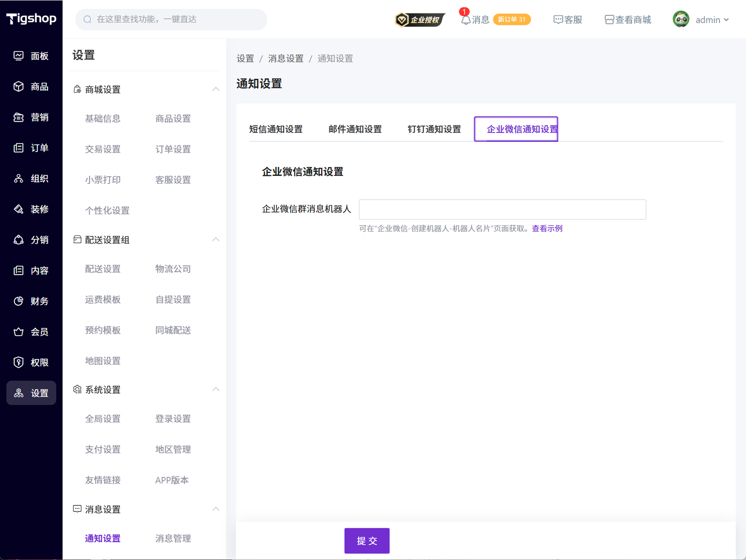The image size is (746, 560).
Task: Collapse the 商城设置 section
Action: (x=215, y=89)
